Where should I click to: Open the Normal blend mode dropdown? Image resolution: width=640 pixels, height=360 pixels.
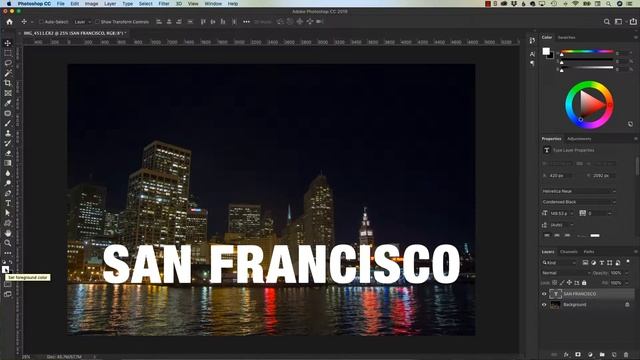tap(566, 273)
